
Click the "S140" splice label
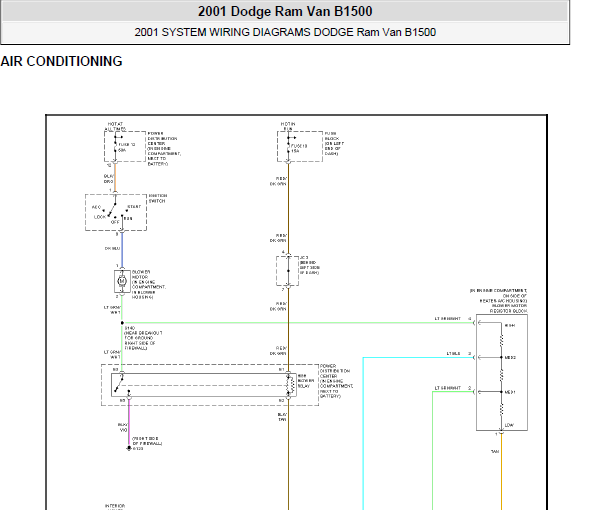point(129,328)
